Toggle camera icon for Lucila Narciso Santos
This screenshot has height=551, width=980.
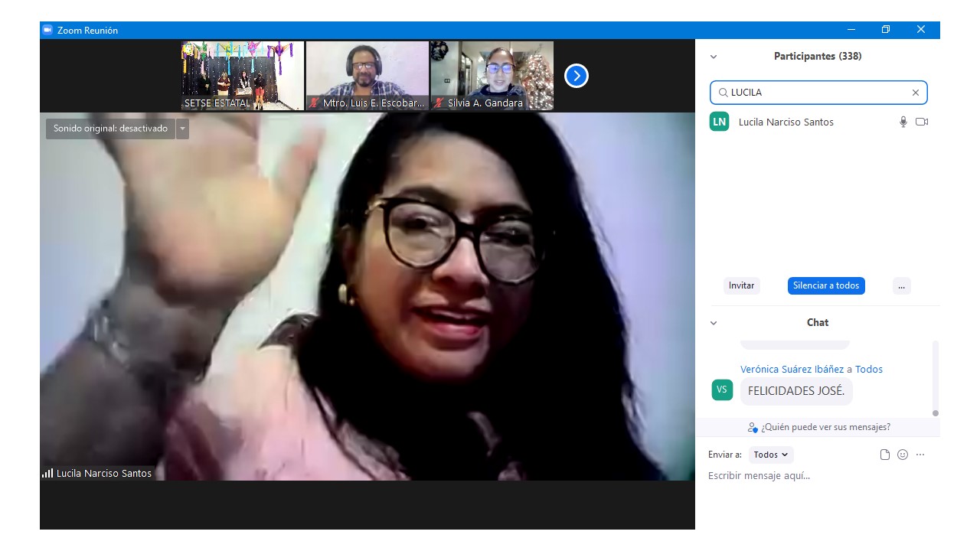click(922, 122)
